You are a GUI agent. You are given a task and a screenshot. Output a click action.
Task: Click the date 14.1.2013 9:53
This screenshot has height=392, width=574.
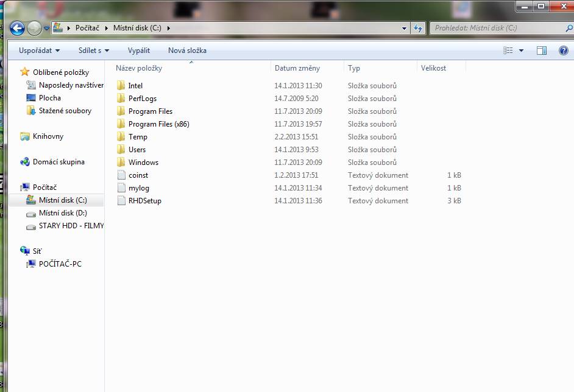(x=296, y=150)
